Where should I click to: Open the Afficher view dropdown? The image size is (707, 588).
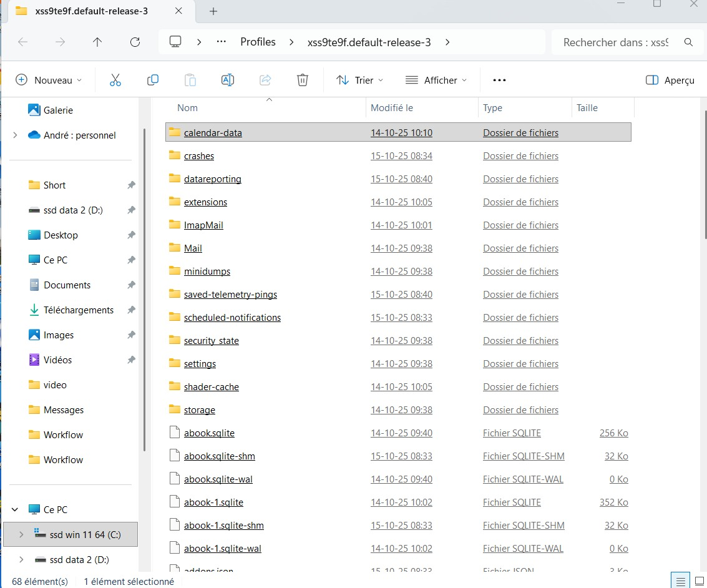tap(436, 80)
